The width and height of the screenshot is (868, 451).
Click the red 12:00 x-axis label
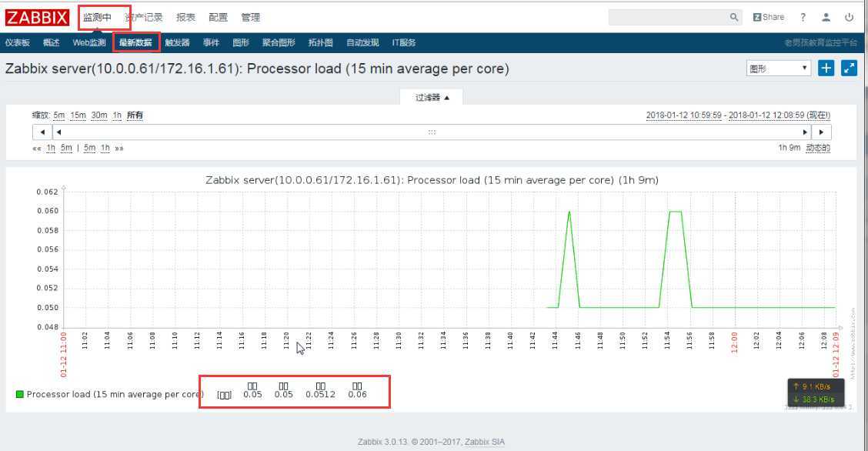[735, 342]
